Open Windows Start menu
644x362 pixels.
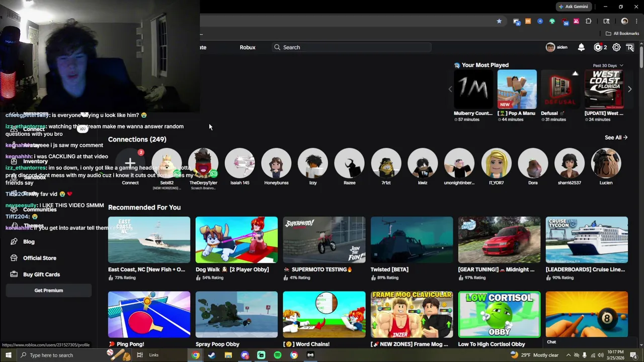tap(8, 355)
